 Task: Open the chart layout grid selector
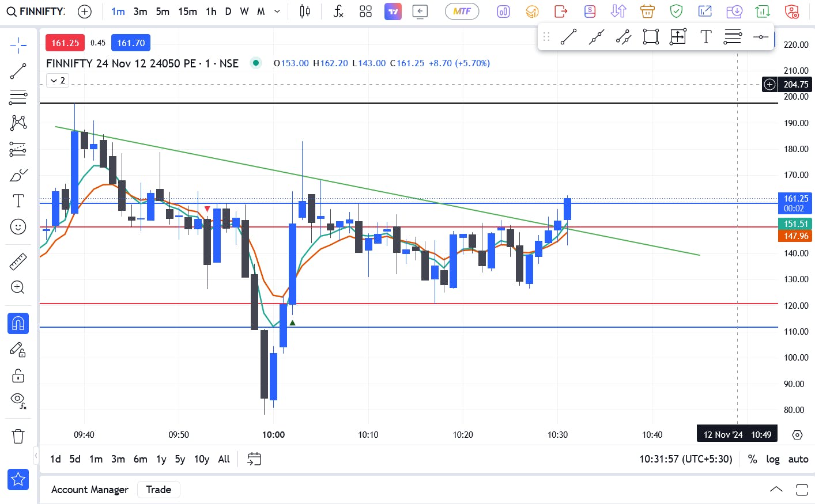click(365, 12)
